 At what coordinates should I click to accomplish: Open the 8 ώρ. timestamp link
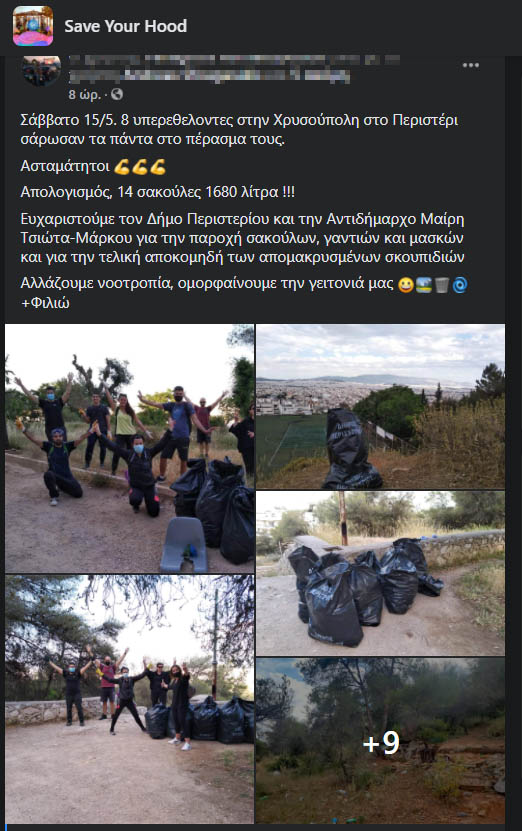pyautogui.click(x=85, y=95)
